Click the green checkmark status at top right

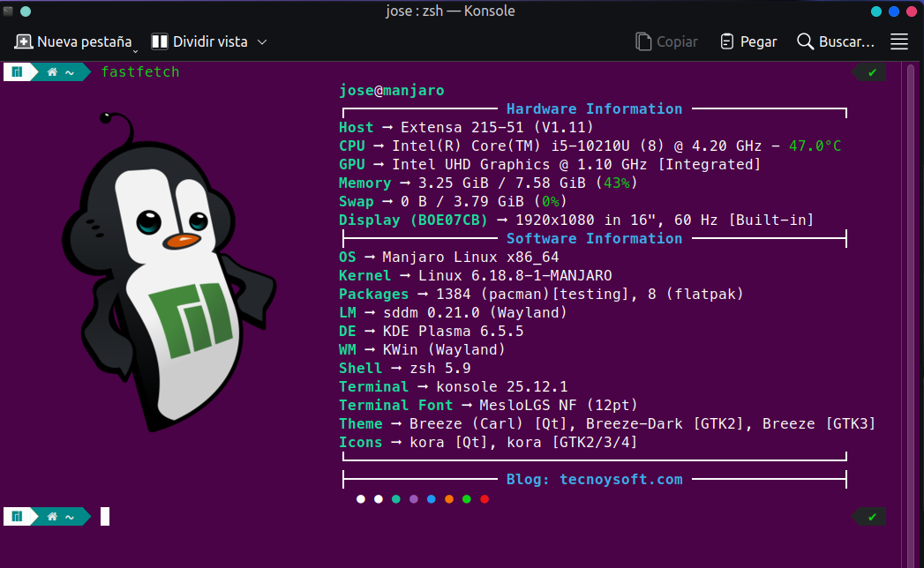coord(872,72)
